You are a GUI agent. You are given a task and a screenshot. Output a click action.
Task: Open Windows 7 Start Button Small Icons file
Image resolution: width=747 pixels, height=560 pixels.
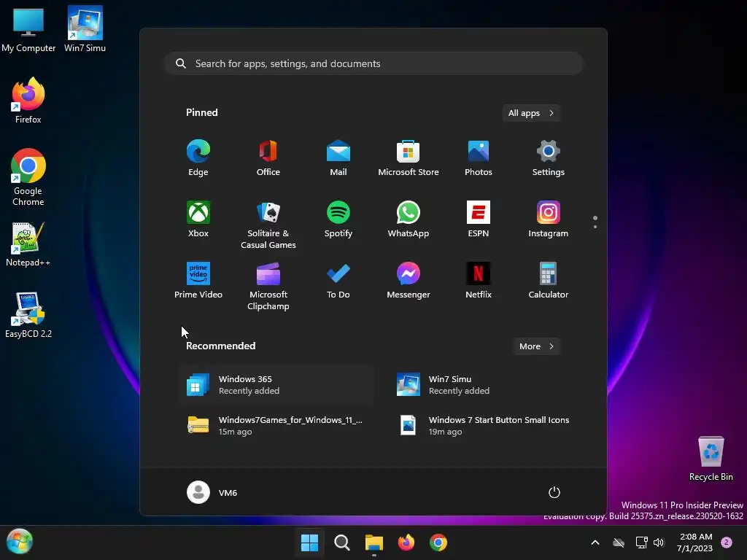(486, 426)
